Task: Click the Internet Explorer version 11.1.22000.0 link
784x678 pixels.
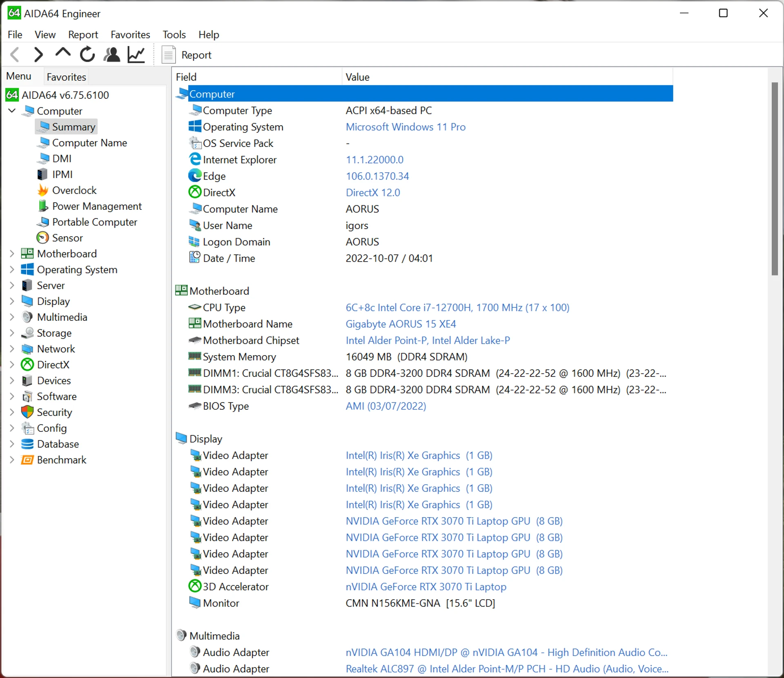Action: [x=374, y=160]
